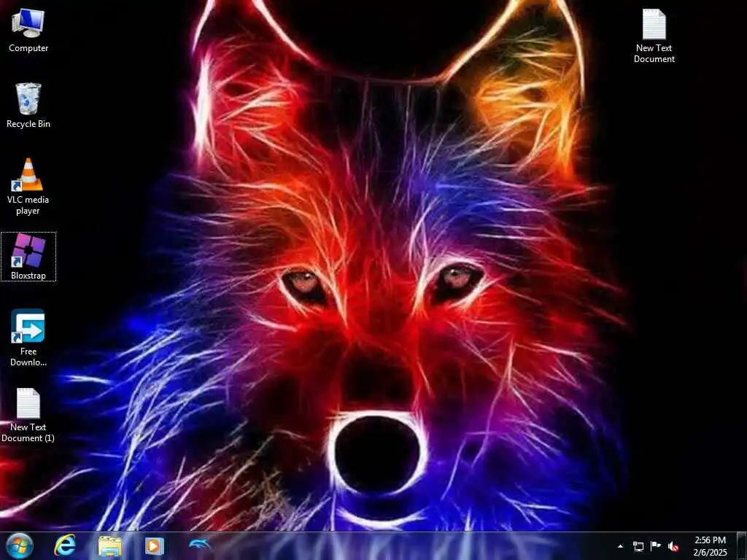Open the Action Center flag icon

pyautogui.click(x=656, y=545)
